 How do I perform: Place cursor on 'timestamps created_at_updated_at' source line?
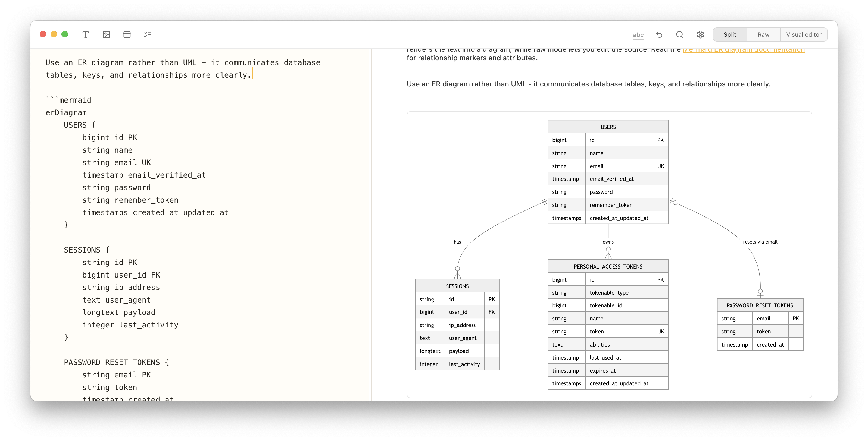[x=155, y=212]
